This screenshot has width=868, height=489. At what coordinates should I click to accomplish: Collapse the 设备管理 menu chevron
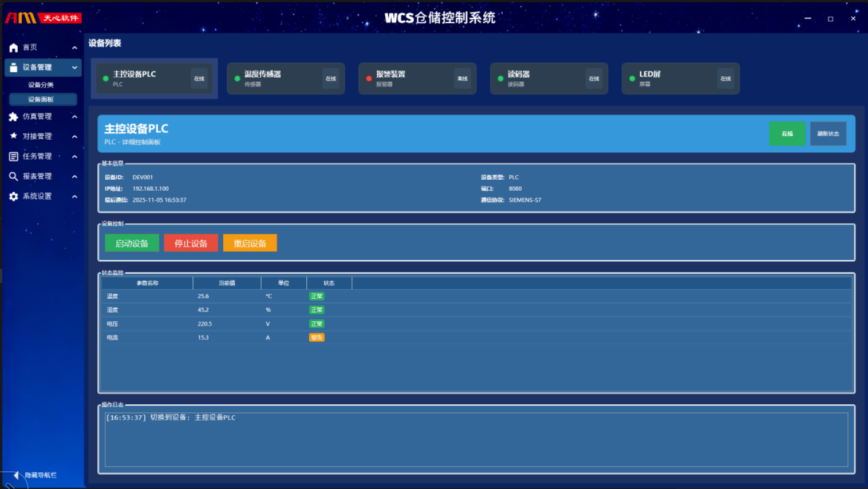(x=74, y=68)
